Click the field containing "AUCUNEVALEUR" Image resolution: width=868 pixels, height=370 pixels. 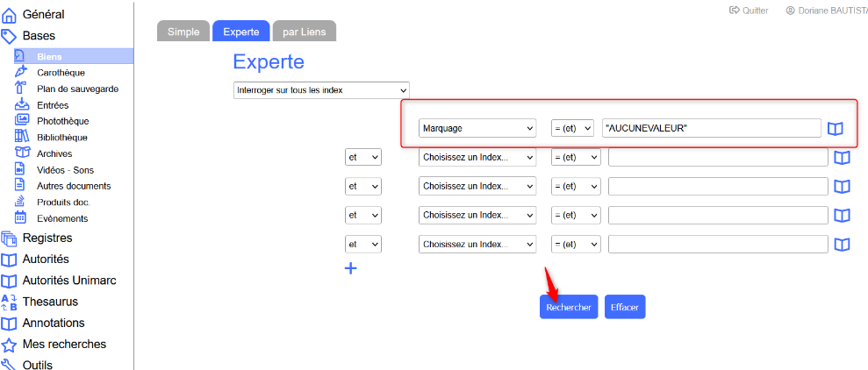(711, 128)
